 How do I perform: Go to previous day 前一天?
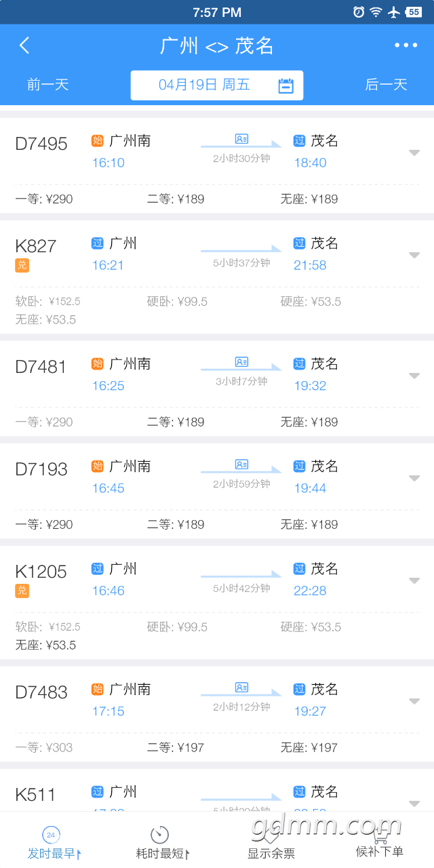[48, 85]
